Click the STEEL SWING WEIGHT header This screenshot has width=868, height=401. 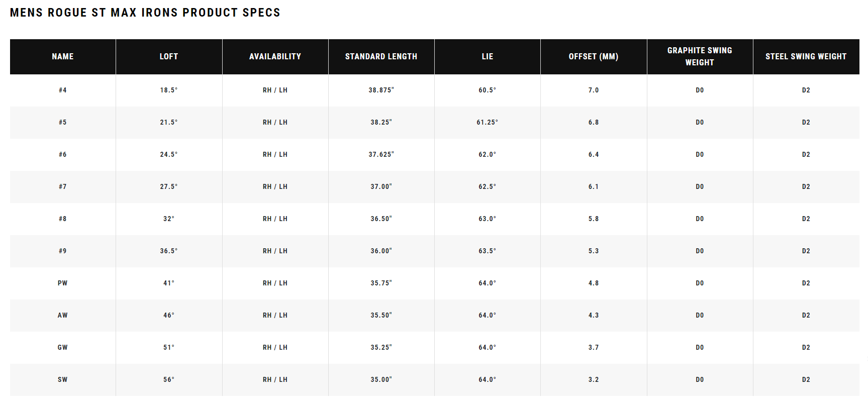click(x=806, y=57)
